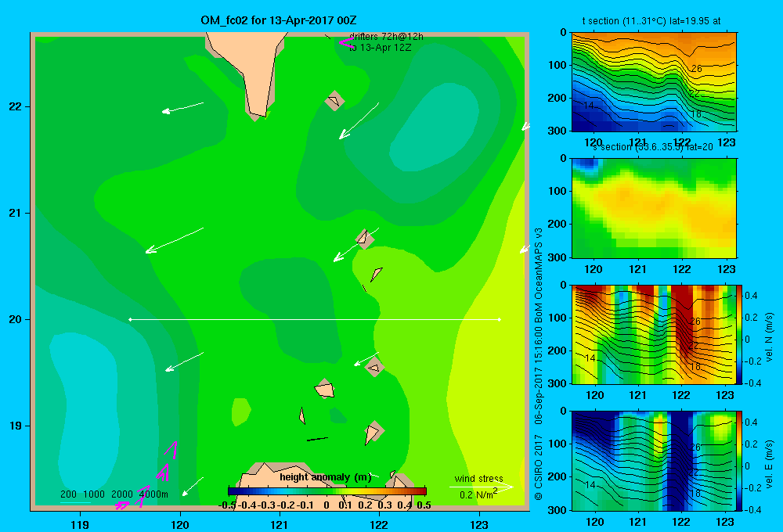Click the '0.2 N/m2' wind stress scale value
The height and width of the screenshot is (532, 783).
pyautogui.click(x=478, y=494)
